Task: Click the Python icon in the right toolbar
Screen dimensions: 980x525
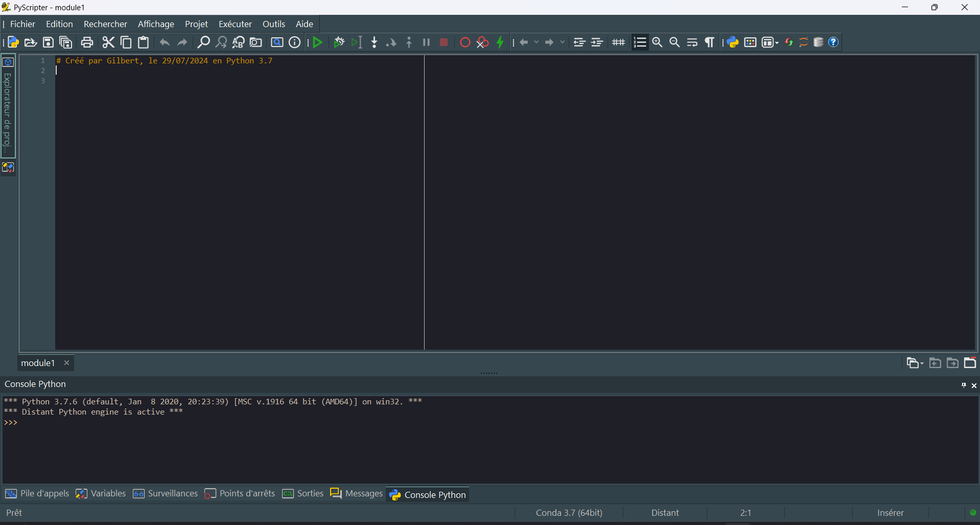Action: 733,42
